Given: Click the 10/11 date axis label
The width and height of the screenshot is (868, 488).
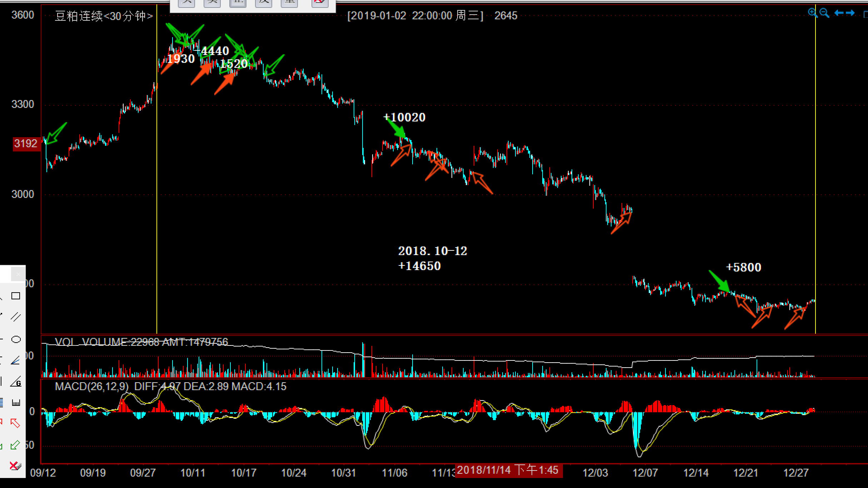Looking at the screenshot, I should (193, 473).
